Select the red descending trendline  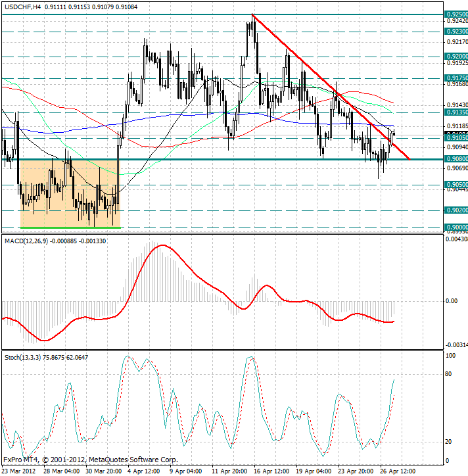331,87
